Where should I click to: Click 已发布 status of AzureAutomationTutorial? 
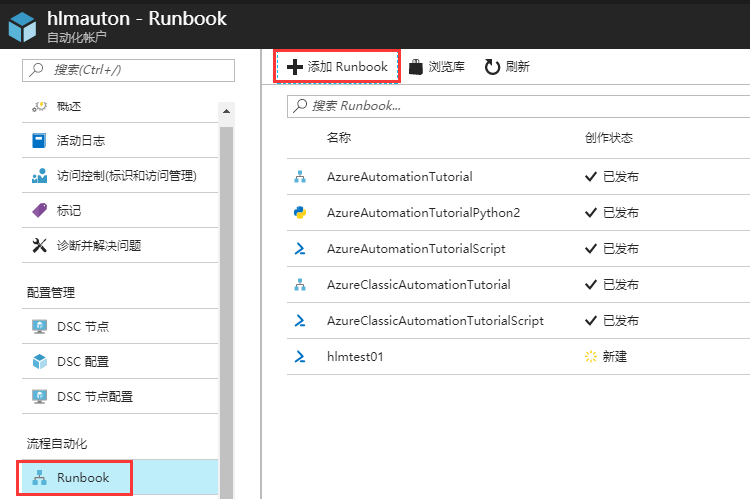[x=620, y=177]
